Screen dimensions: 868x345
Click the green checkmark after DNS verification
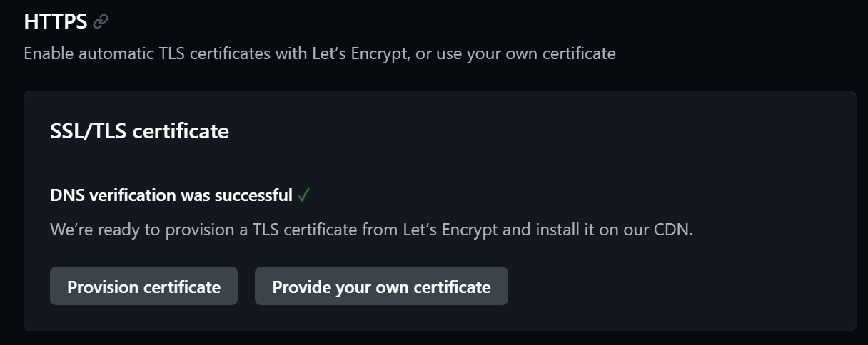pos(303,195)
